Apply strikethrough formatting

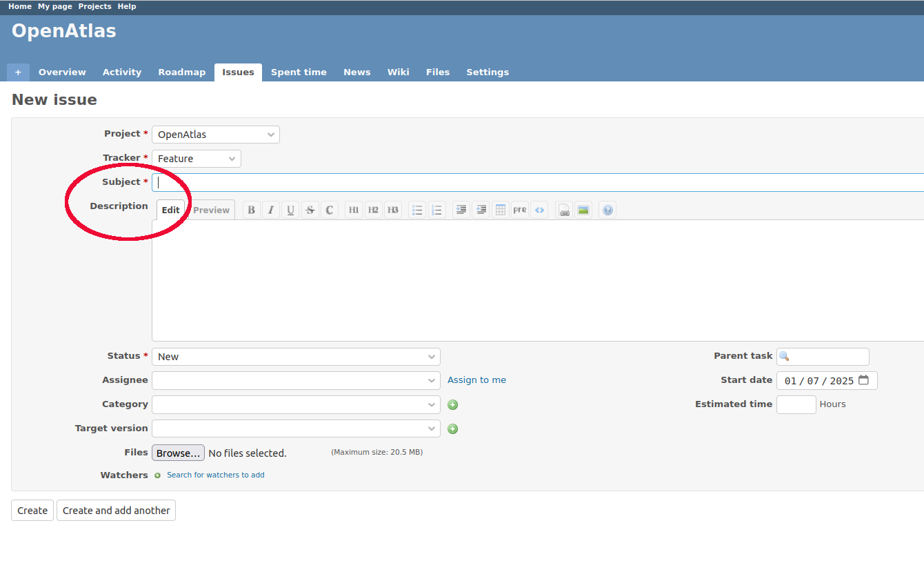tap(310, 210)
